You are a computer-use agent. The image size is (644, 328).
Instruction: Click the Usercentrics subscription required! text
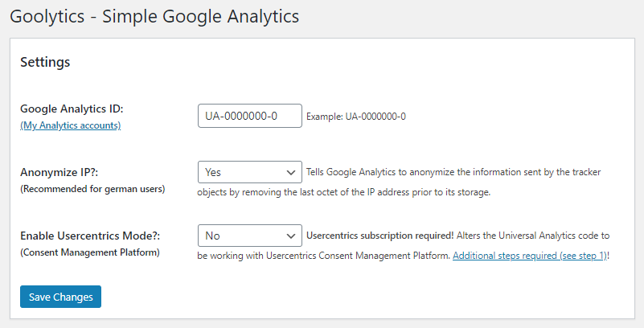pyautogui.click(x=380, y=236)
